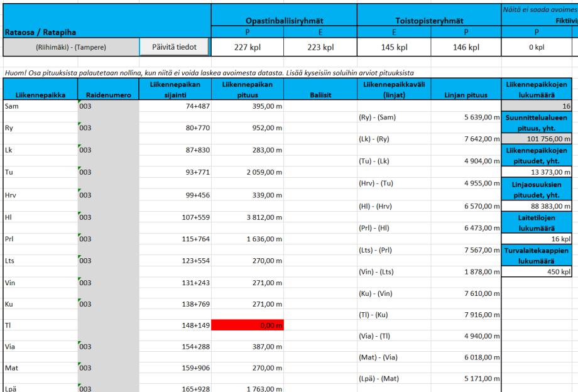Select the 1 878,00 m line length cell

pos(466,271)
